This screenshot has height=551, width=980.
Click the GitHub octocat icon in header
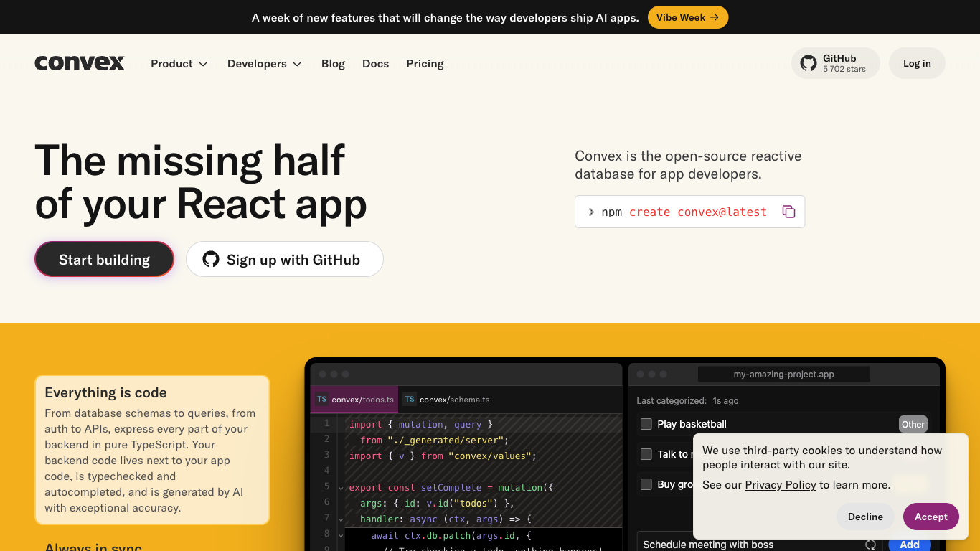tap(809, 63)
